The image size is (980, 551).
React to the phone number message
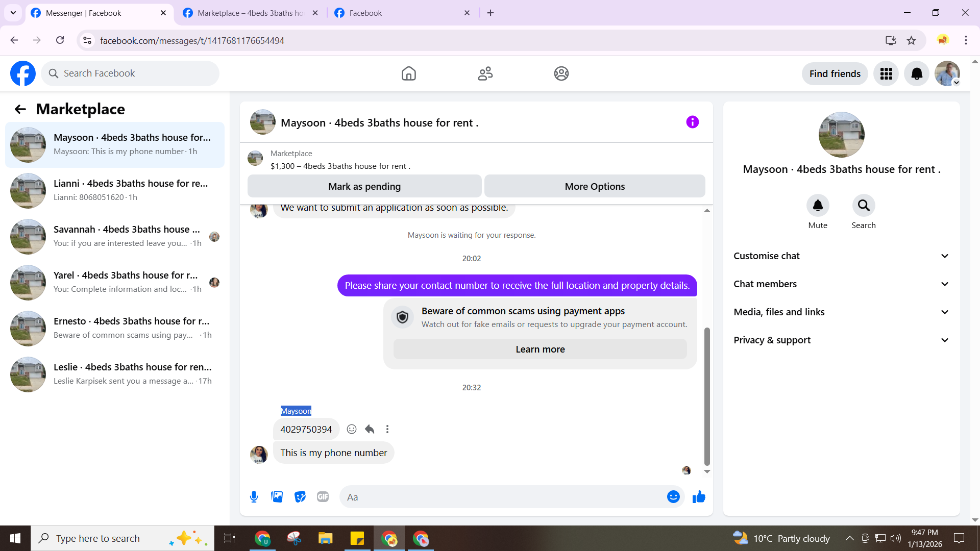[x=352, y=429]
